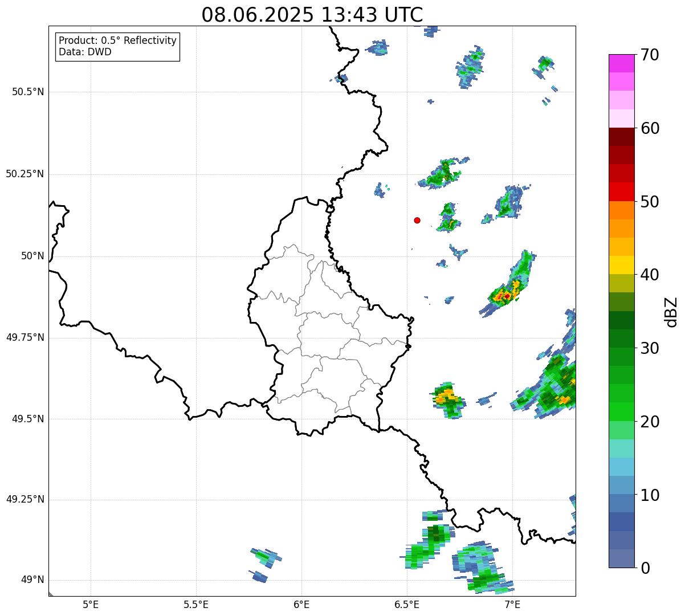Click the 50.5°N latitude label
The height and width of the screenshot is (616, 685).
click(28, 92)
